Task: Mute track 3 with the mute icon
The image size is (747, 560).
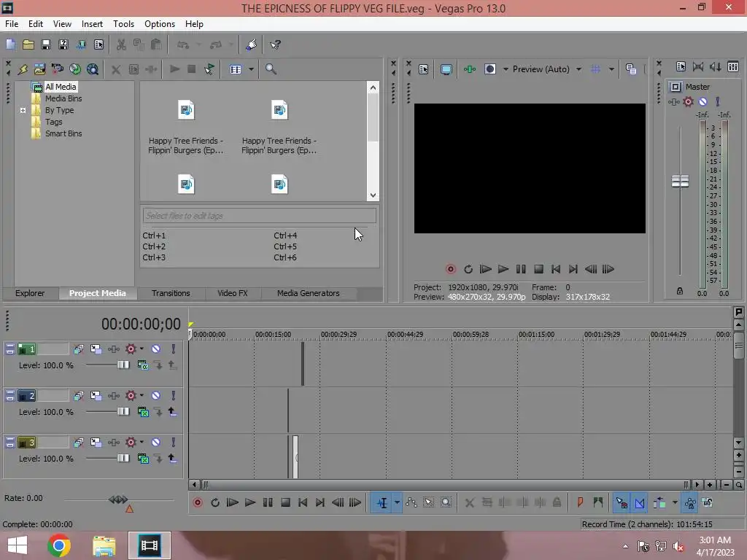Action: [x=156, y=443]
